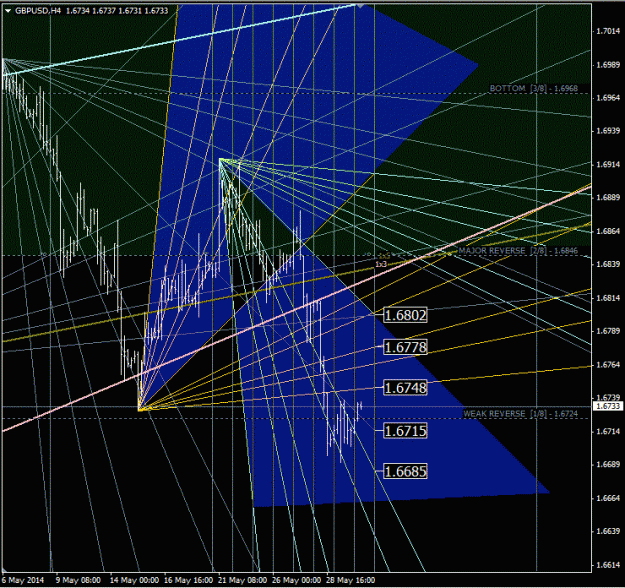Click the WEAK REVERSE [1/8] - 1.6724 label

point(520,414)
